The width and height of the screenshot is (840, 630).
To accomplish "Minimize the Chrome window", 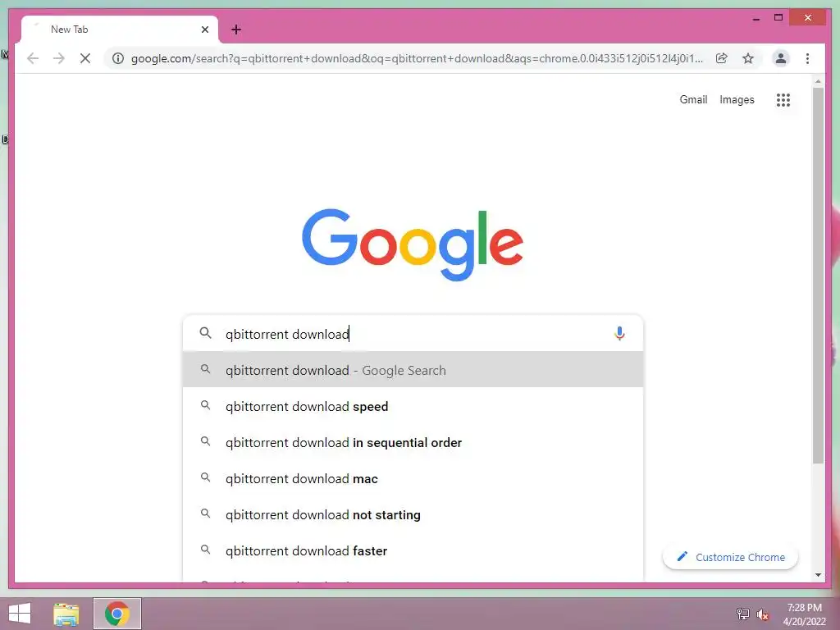I will [x=756, y=18].
